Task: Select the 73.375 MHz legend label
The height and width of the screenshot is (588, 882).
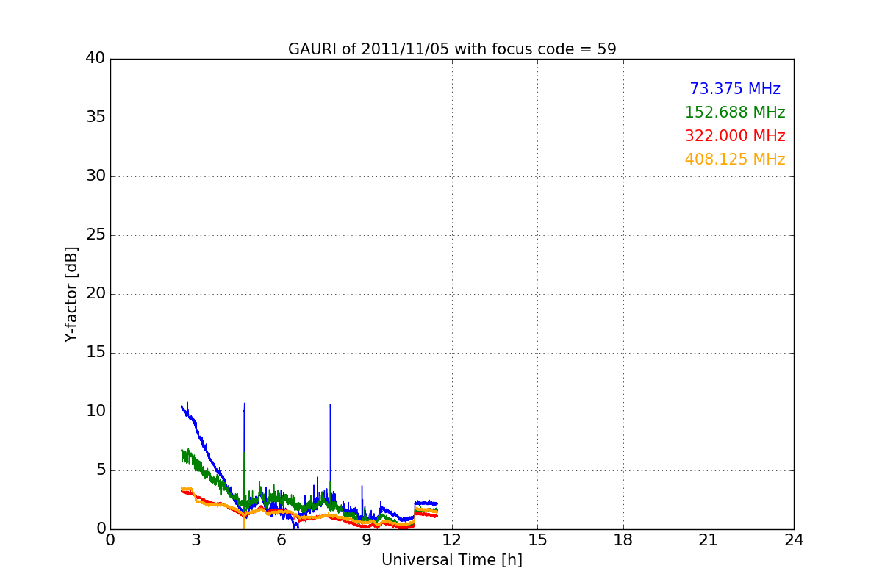Action: (735, 89)
